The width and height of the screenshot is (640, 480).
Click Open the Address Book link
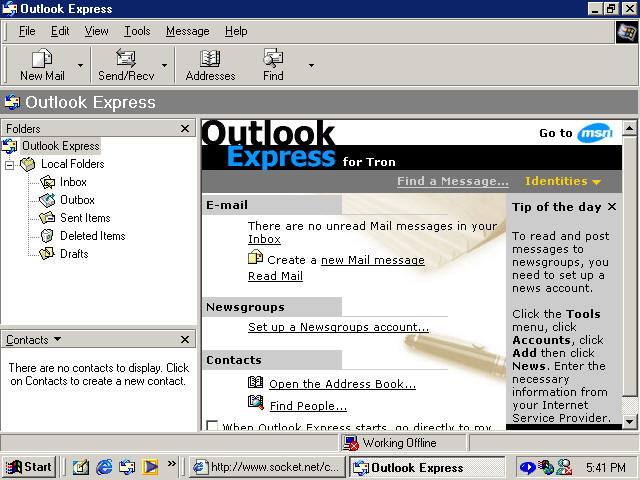coord(342,384)
